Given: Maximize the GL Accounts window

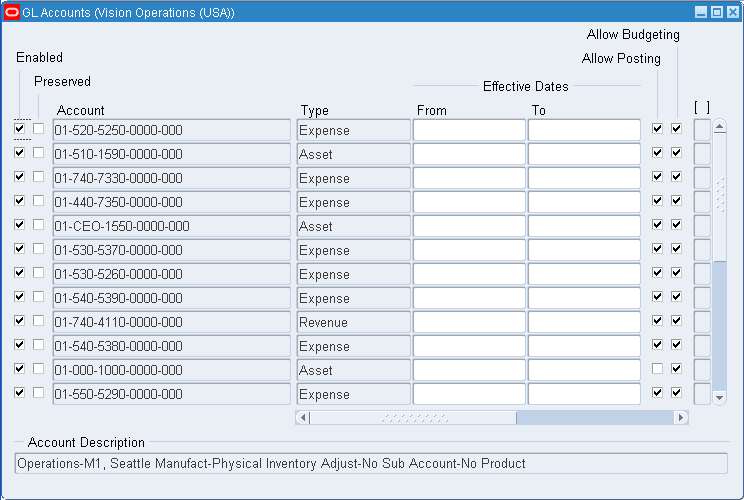Looking at the screenshot, I should point(716,12).
